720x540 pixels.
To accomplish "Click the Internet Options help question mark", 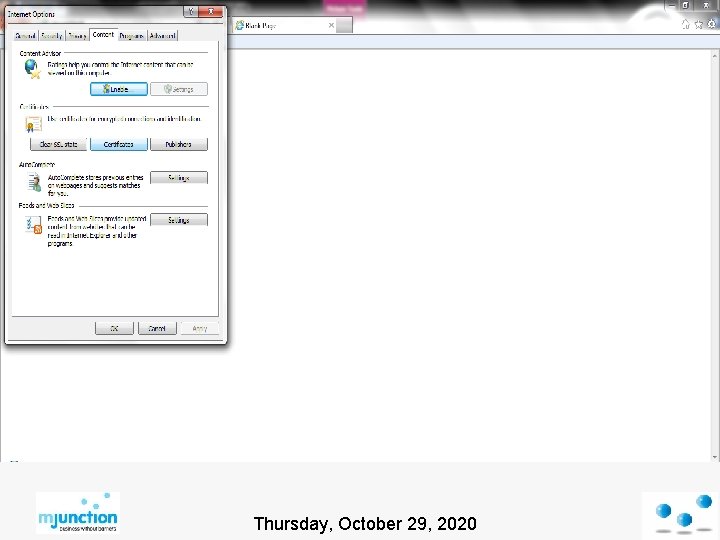I will pos(191,12).
